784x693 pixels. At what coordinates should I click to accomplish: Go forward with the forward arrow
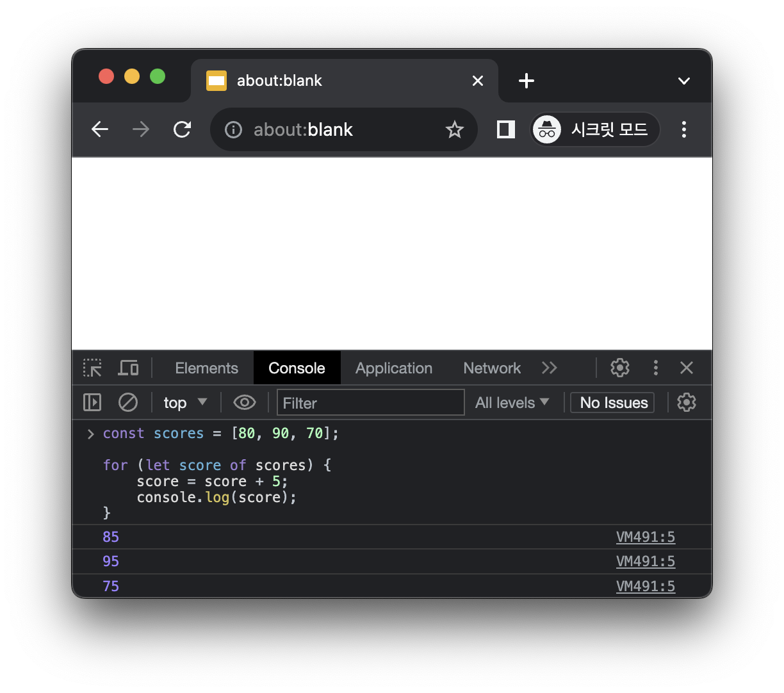(x=141, y=129)
